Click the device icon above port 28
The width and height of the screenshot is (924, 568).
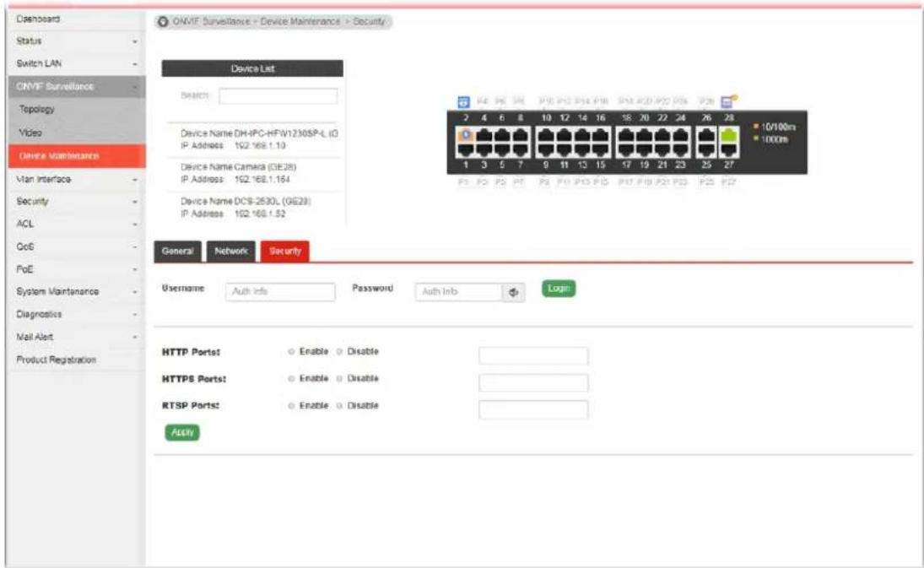click(x=728, y=102)
